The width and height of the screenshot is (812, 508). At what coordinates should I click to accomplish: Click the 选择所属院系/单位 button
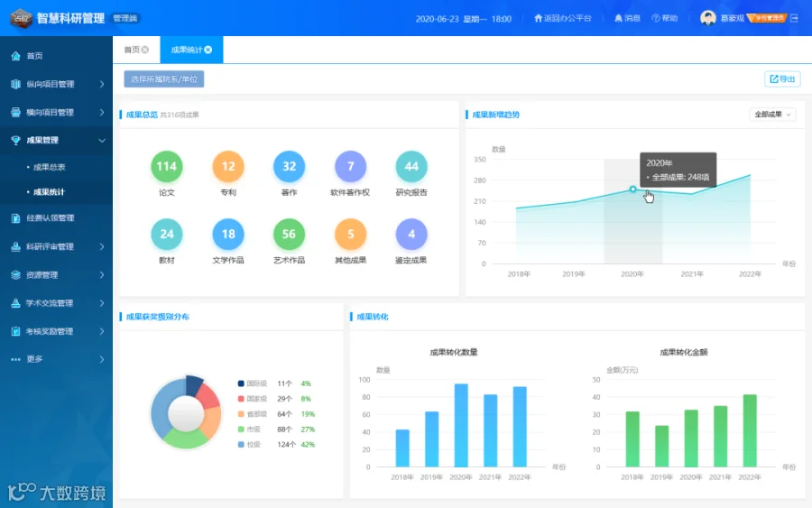click(164, 79)
